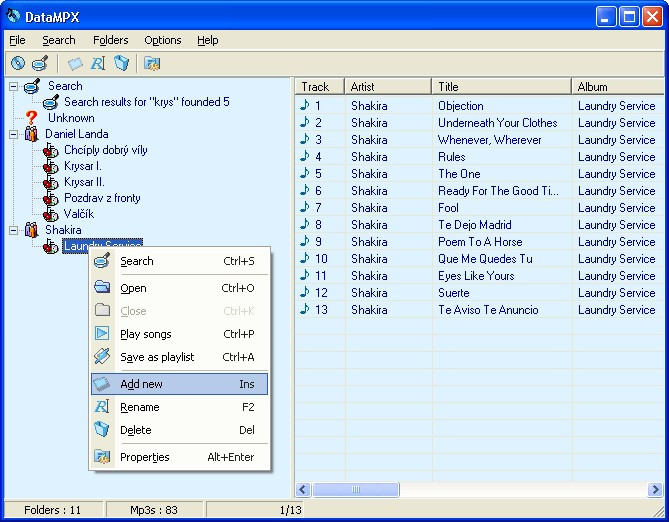Click the Valčík album icon
The height and width of the screenshot is (522, 669).
(50, 214)
